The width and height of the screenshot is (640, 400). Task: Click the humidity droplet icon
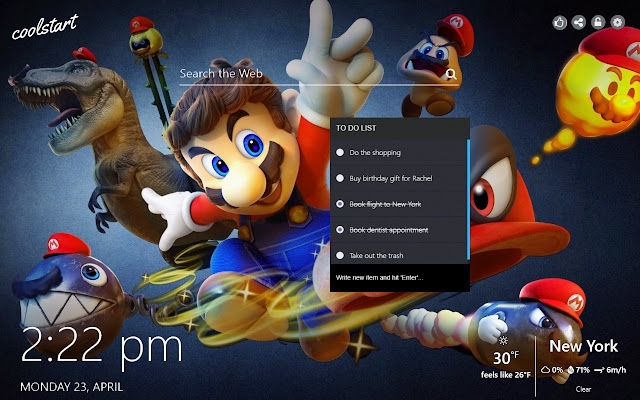[x=571, y=370]
